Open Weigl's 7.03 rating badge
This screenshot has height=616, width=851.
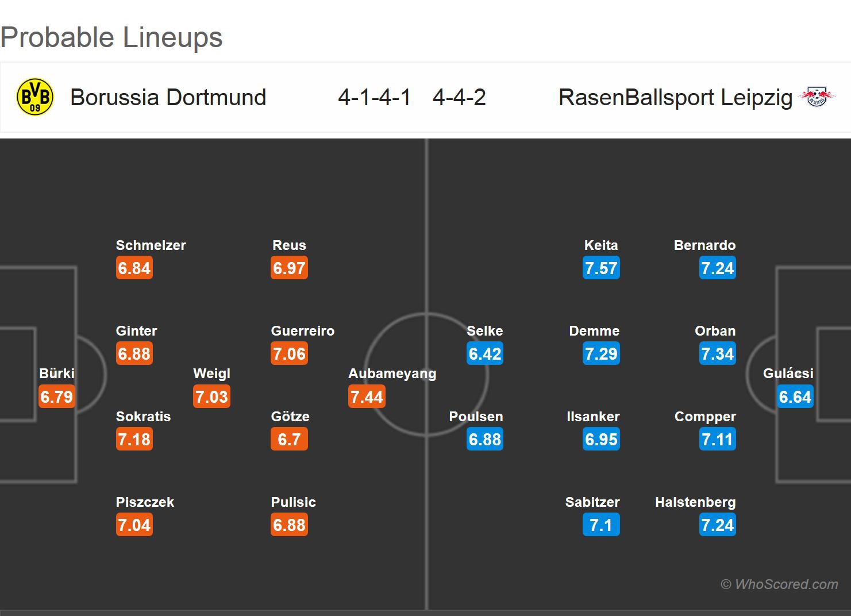pyautogui.click(x=211, y=396)
